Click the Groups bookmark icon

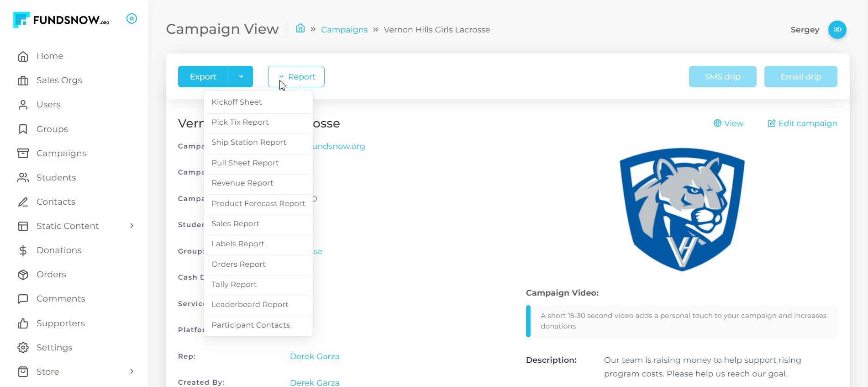click(23, 129)
